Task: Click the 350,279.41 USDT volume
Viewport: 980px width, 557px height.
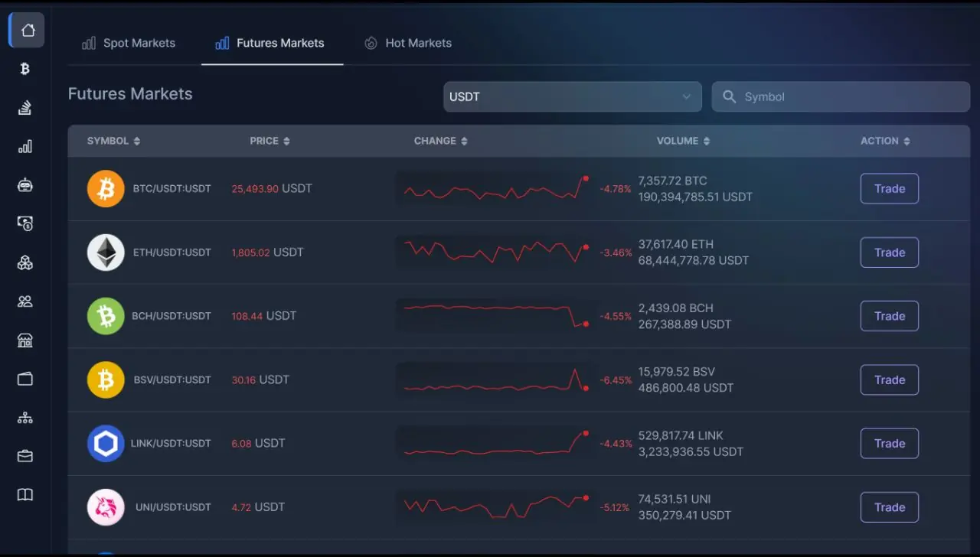Action: pos(684,516)
